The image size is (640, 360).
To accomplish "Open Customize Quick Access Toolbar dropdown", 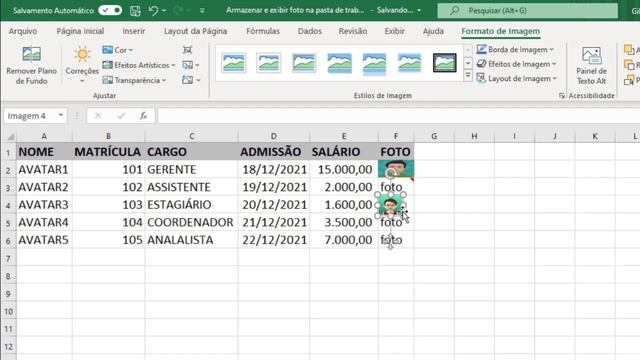I will [x=202, y=11].
